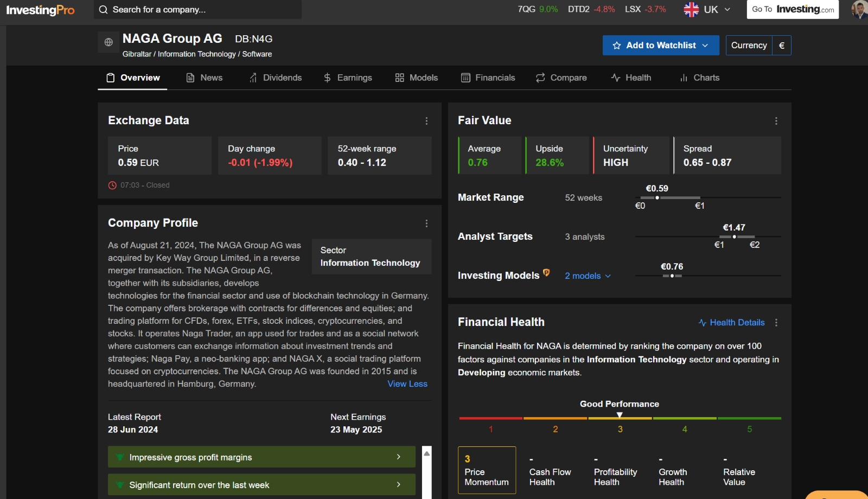Viewport: 868px width, 499px height.
Task: Select the Cash Flow Health card
Action: 551,470
